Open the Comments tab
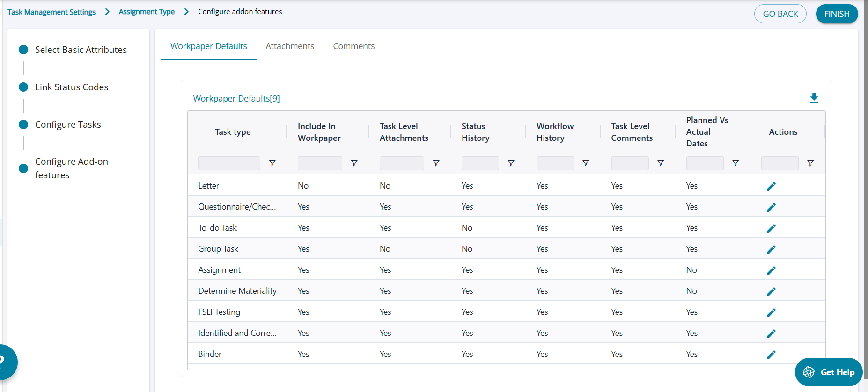This screenshot has width=868, height=392. tap(353, 46)
